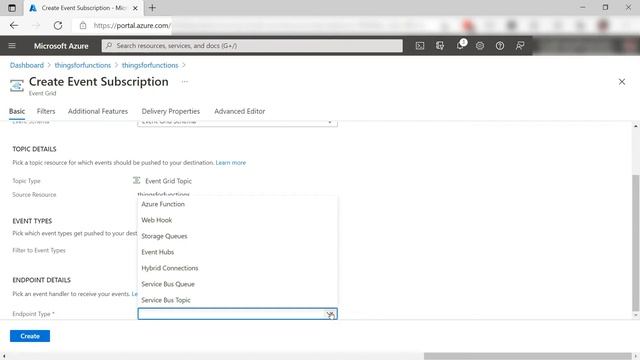Click the vertical scrollbar thumb
Screen dimensions: 640x360
point(635,243)
